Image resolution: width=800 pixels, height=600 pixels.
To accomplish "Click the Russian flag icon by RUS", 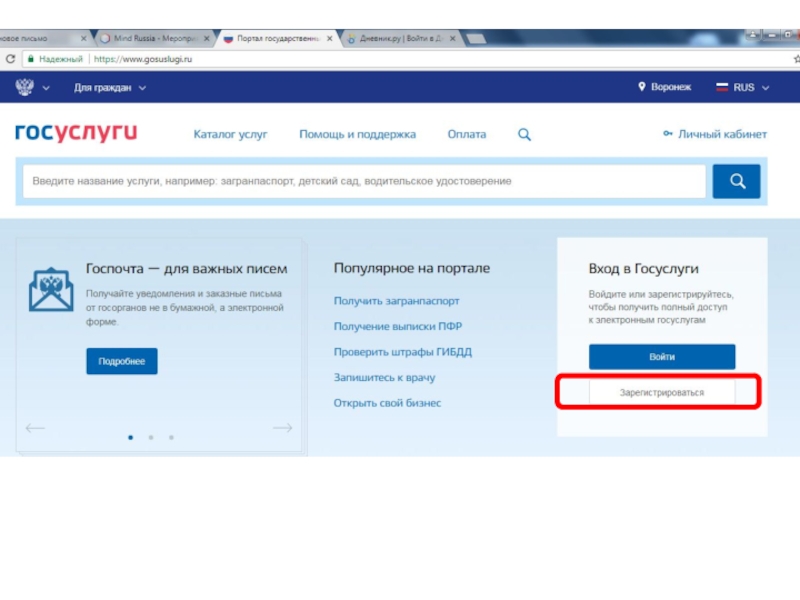I will pos(722,87).
